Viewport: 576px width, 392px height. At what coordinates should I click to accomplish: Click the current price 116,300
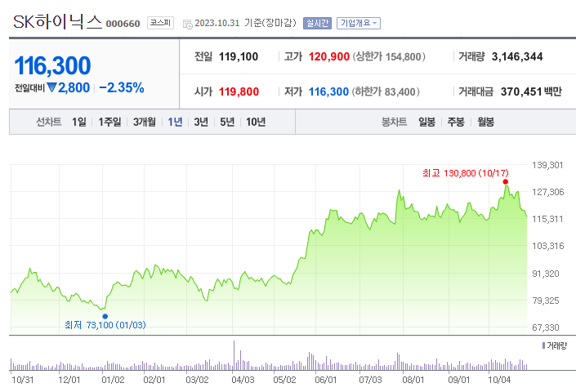click(52, 65)
